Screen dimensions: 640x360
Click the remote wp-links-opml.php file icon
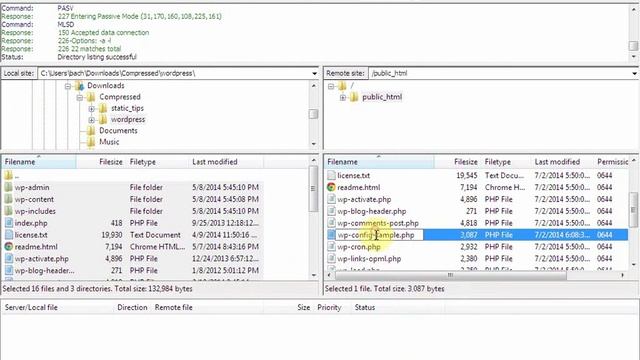[x=331, y=258]
